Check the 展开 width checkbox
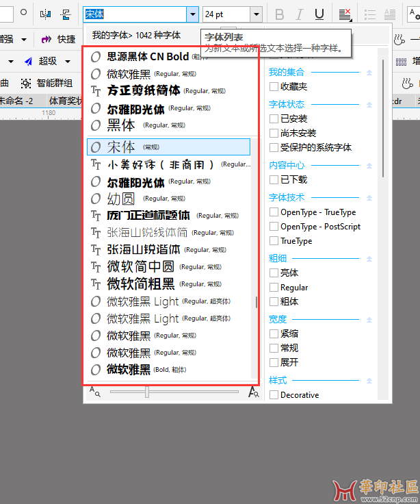Viewport: 420px width, 504px height. [x=274, y=362]
